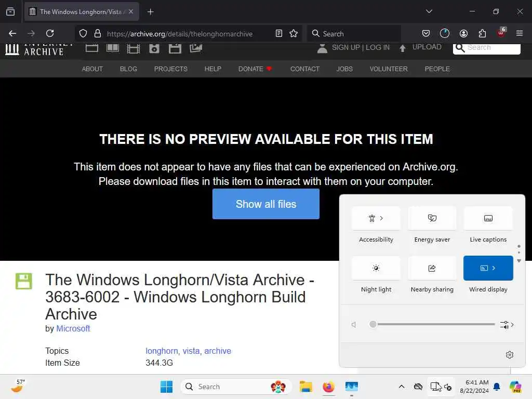This screenshot has width=532, height=399.
Task: Open the Windows Start menu
Action: [166, 387]
